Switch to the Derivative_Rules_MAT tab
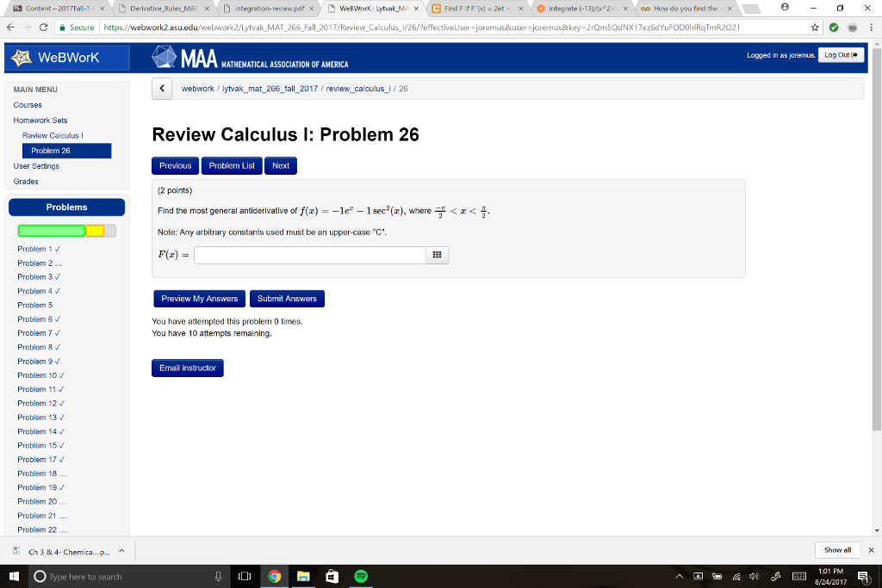 164,9
